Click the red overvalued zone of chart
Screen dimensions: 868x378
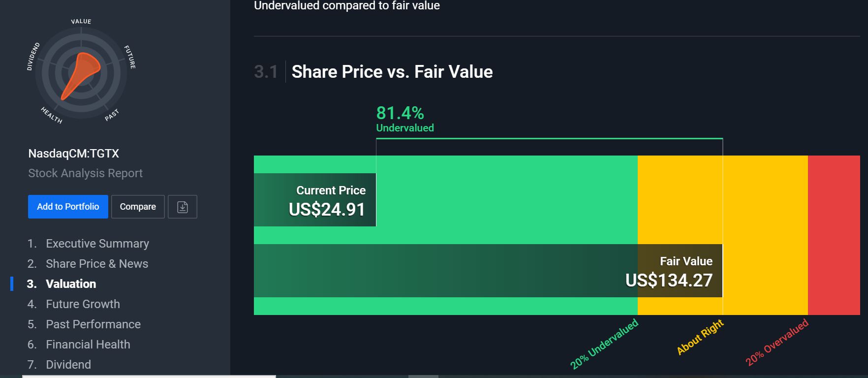point(834,235)
